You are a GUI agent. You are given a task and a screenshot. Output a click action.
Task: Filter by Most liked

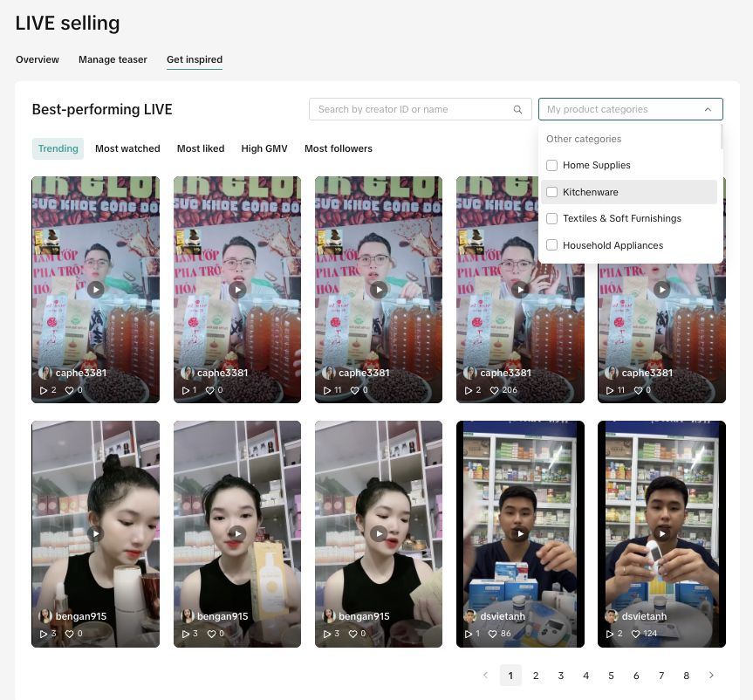click(201, 149)
